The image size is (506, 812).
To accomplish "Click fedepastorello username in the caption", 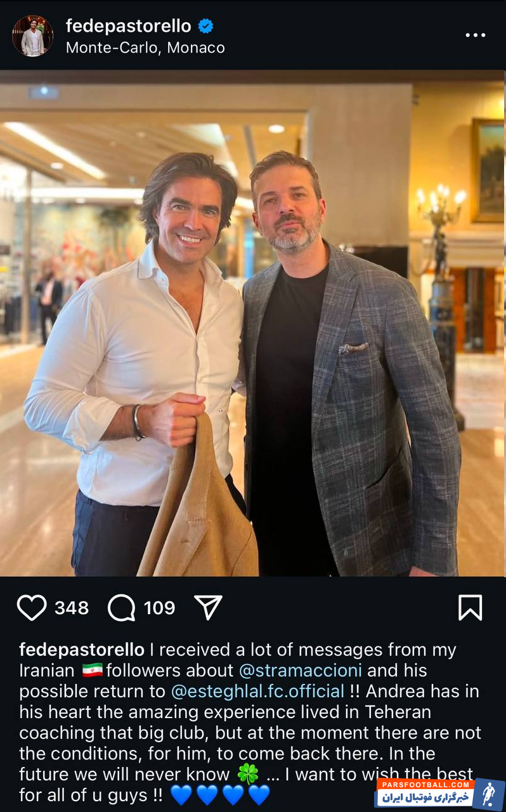I will click(x=82, y=650).
